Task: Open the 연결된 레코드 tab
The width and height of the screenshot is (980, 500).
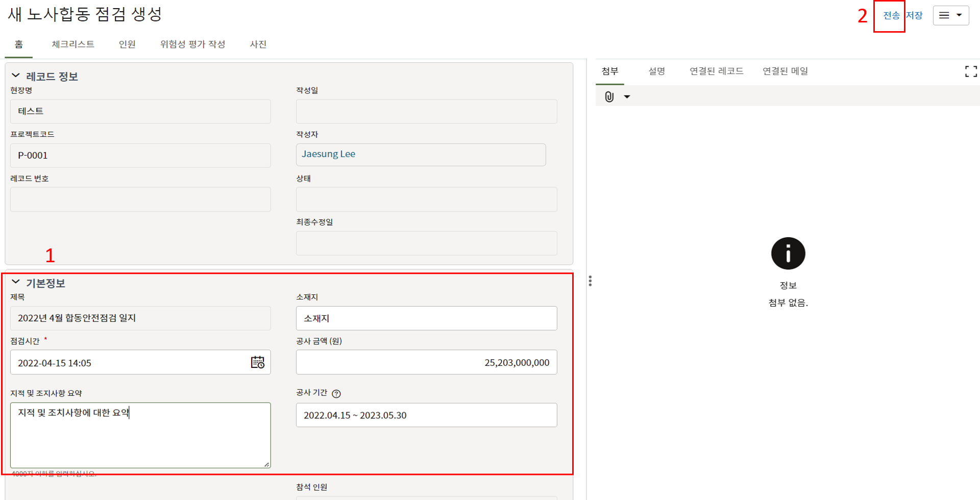Action: (x=716, y=71)
